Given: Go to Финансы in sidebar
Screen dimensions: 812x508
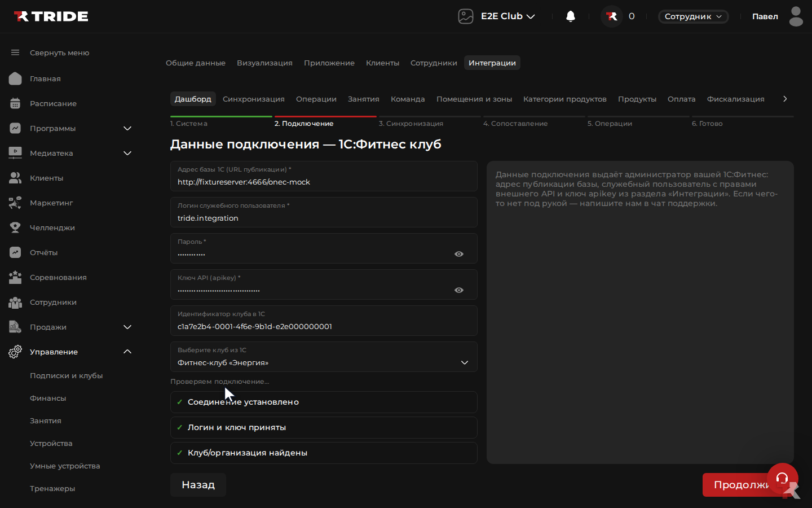Looking at the screenshot, I should point(48,398).
